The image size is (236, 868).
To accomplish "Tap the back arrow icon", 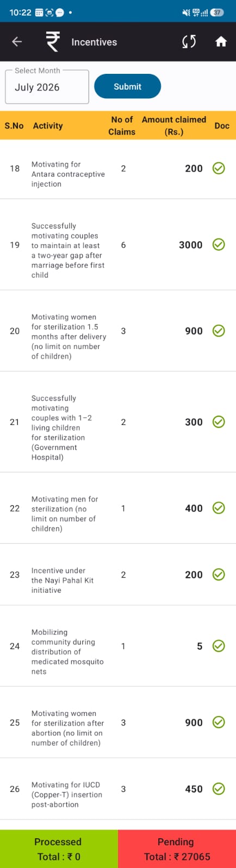I will (x=17, y=42).
